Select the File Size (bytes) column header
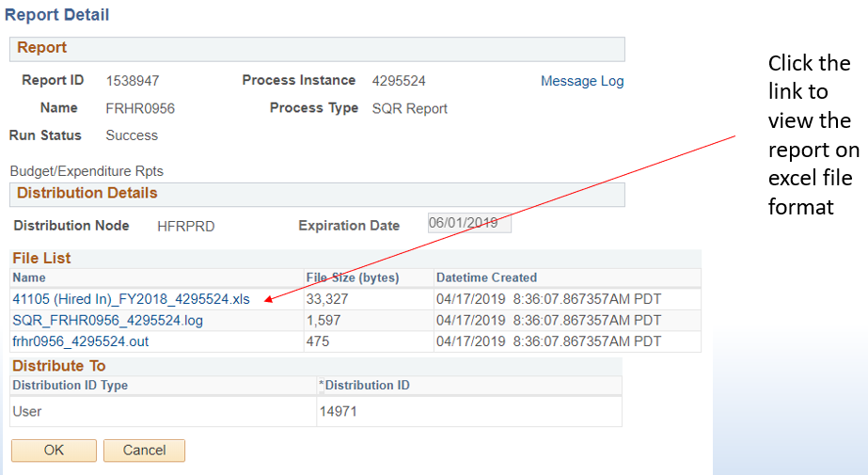The width and height of the screenshot is (868, 475). pos(353,277)
